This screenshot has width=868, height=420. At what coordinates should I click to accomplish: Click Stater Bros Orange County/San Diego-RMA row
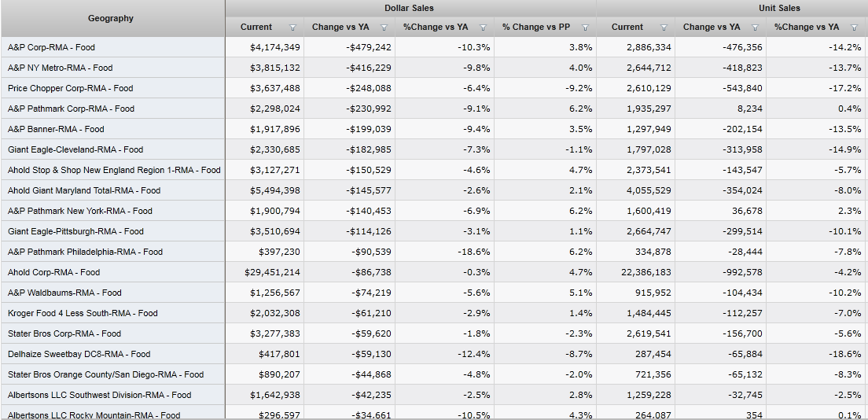coord(105,374)
